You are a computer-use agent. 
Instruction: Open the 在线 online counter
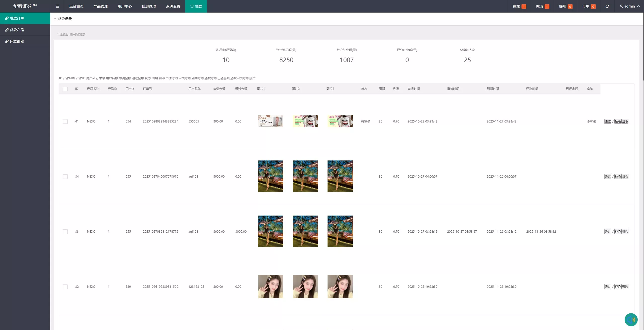519,6
